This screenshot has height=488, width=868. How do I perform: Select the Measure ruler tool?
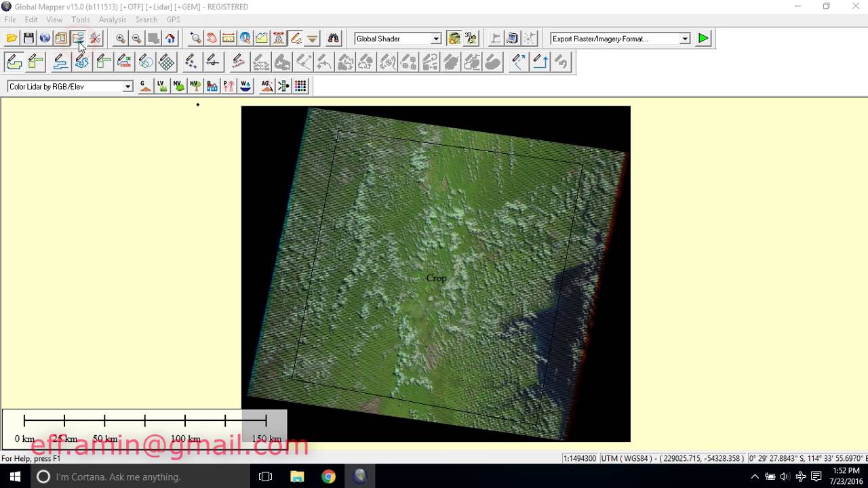coord(229,39)
